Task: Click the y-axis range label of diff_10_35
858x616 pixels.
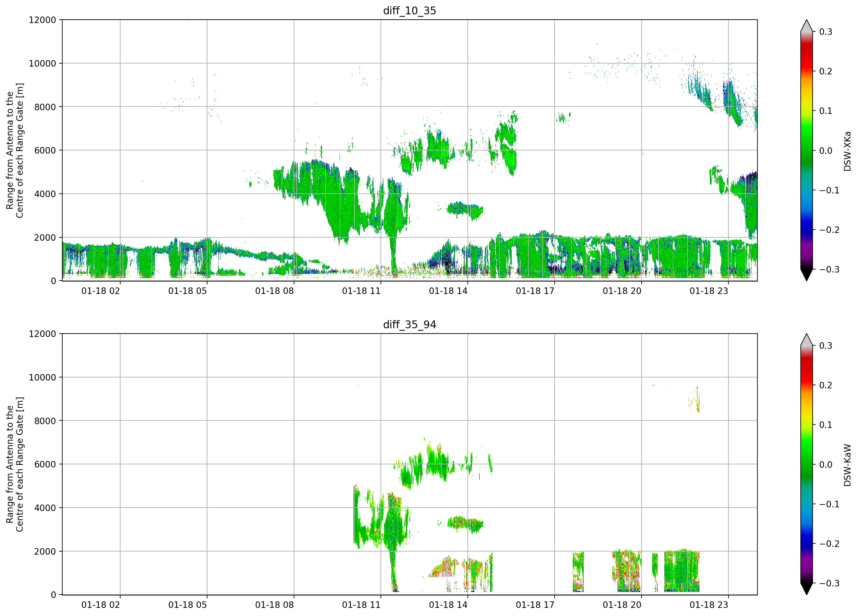Action: pyautogui.click(x=15, y=150)
